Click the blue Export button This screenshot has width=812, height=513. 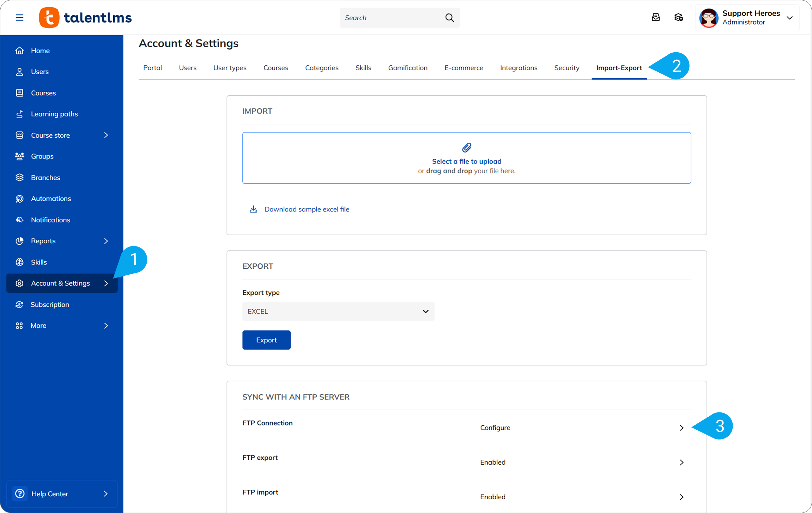[x=266, y=340]
